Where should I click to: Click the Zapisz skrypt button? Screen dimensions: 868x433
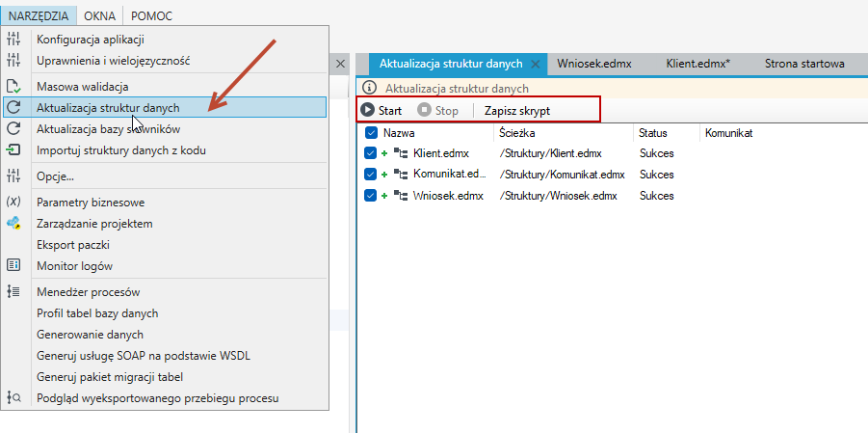point(517,110)
